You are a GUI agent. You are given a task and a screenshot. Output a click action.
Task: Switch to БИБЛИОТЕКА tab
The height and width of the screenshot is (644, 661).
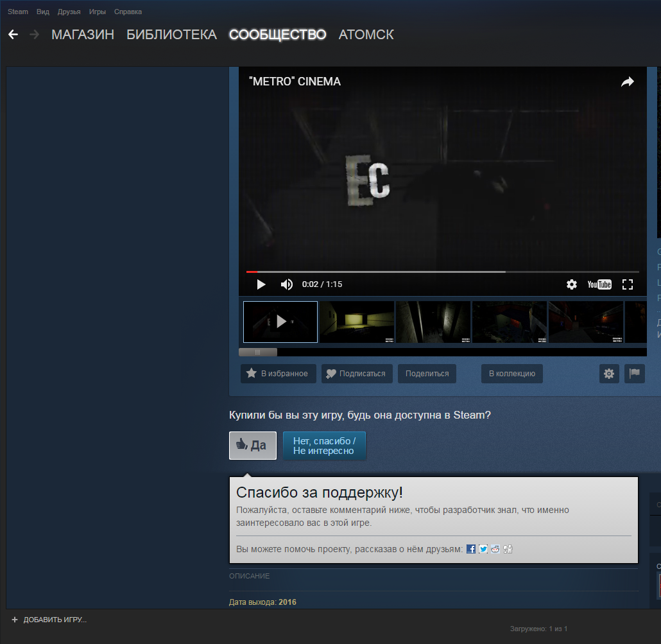(x=171, y=35)
